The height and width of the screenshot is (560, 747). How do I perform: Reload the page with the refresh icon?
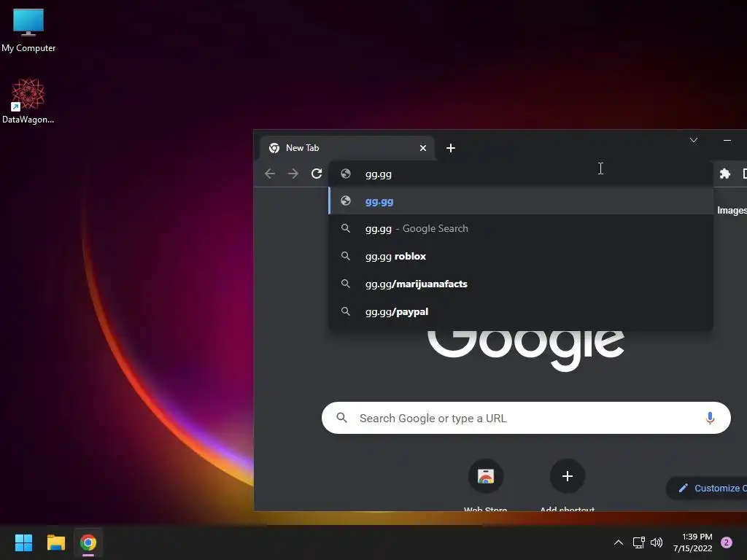317,174
